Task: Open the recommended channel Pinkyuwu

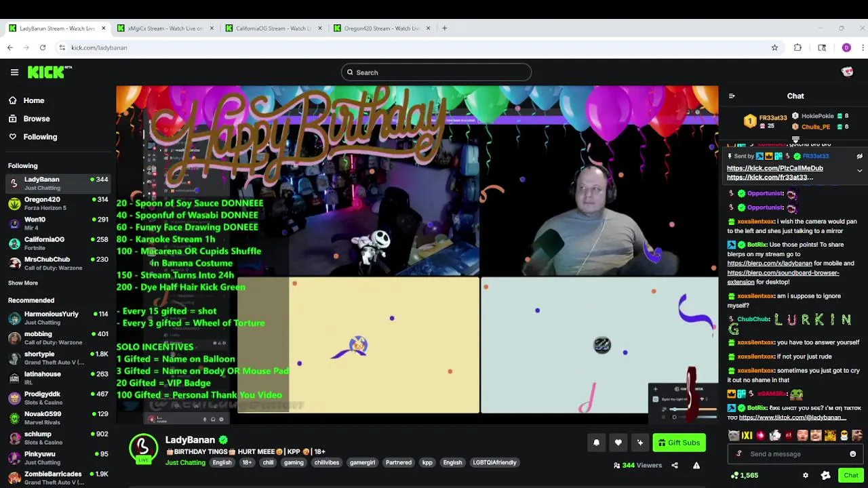Action: click(x=58, y=458)
